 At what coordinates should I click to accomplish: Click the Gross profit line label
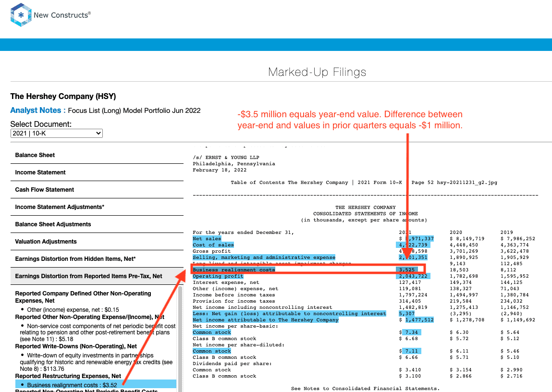pos(211,251)
